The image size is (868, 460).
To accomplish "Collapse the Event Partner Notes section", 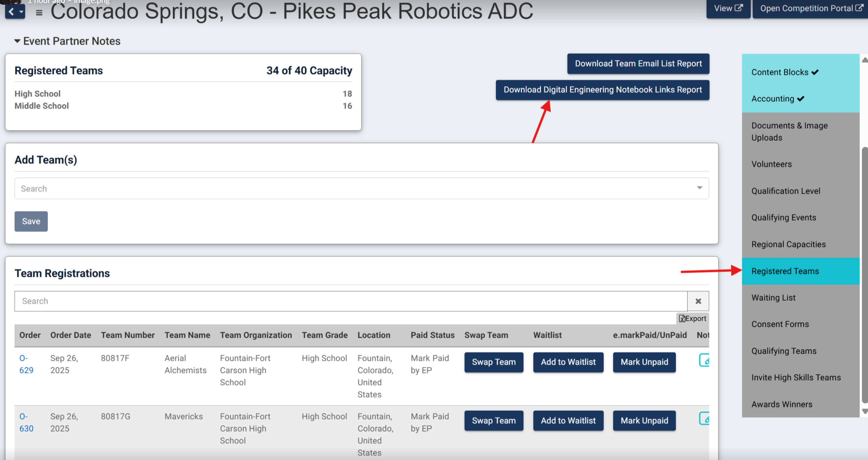I will click(x=67, y=41).
